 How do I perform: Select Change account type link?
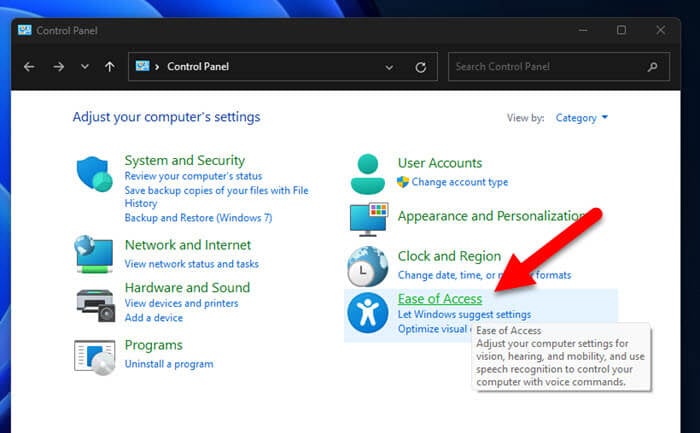point(460,182)
